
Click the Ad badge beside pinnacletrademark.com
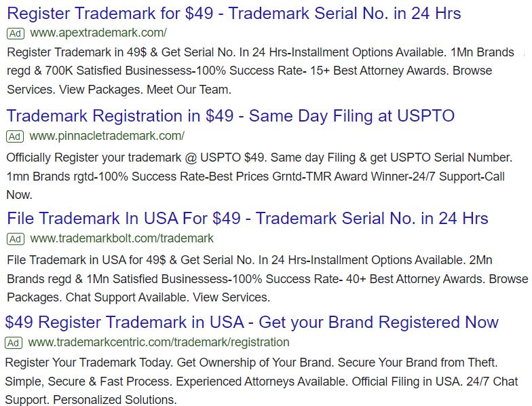tap(16, 136)
